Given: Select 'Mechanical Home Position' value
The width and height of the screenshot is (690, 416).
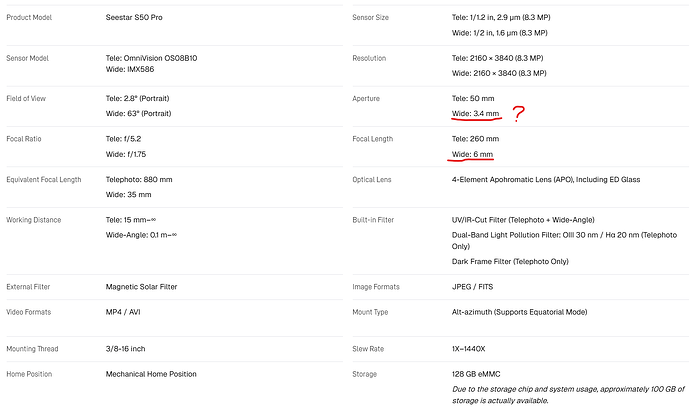Looking at the screenshot, I should pyautogui.click(x=151, y=374).
